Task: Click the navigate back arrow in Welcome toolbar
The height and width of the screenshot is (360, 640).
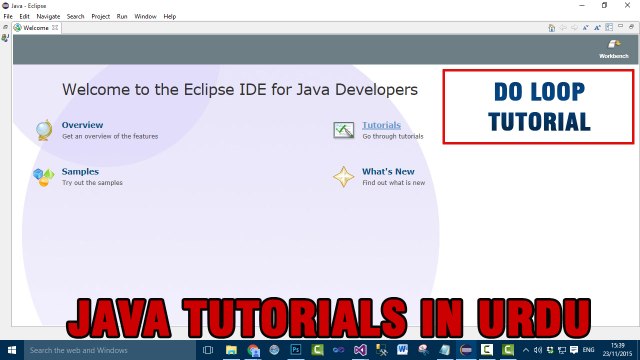Action: (x=563, y=27)
